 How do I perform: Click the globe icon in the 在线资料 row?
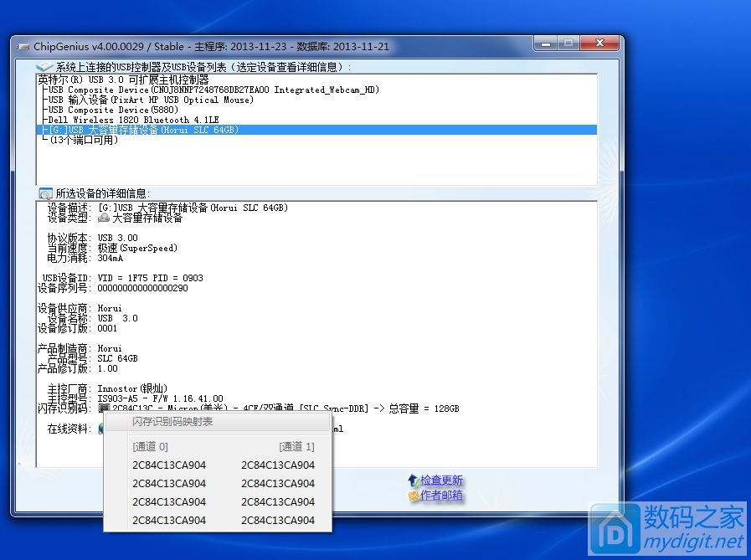(101, 429)
